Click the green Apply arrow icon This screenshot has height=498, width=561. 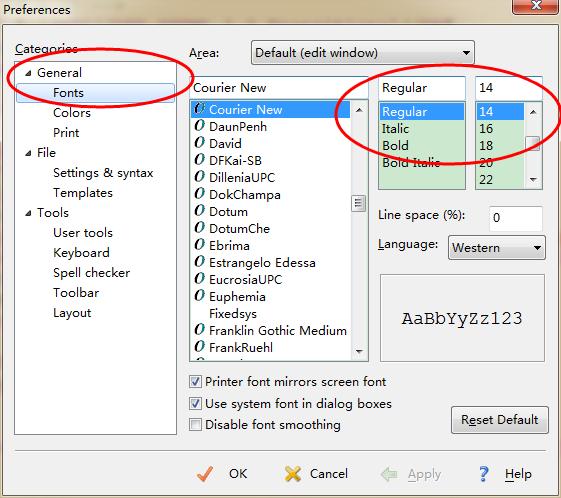[389, 474]
